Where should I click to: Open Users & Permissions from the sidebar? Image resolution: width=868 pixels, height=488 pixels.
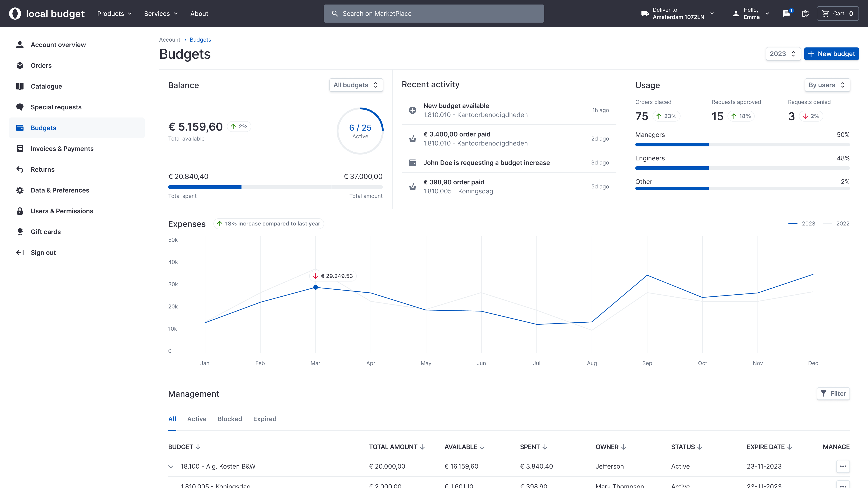point(62,211)
